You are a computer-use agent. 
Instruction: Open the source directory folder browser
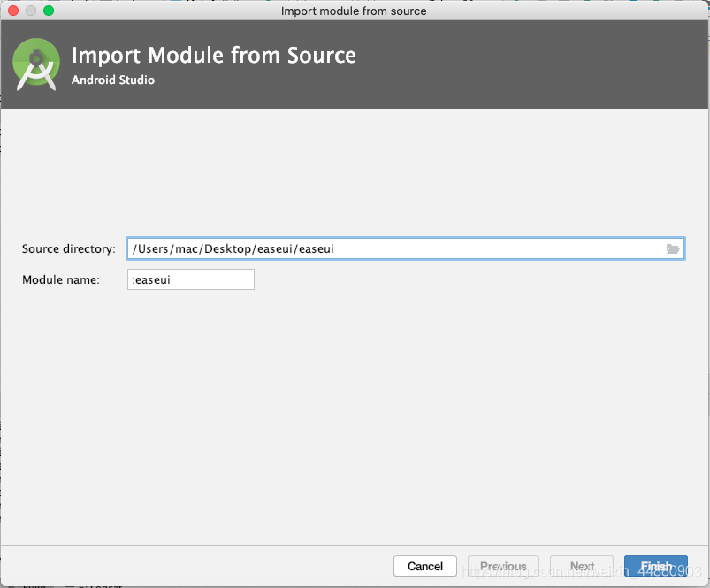pyautogui.click(x=672, y=248)
